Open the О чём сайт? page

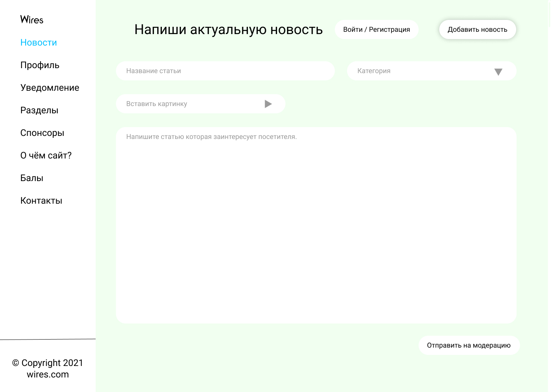click(46, 155)
